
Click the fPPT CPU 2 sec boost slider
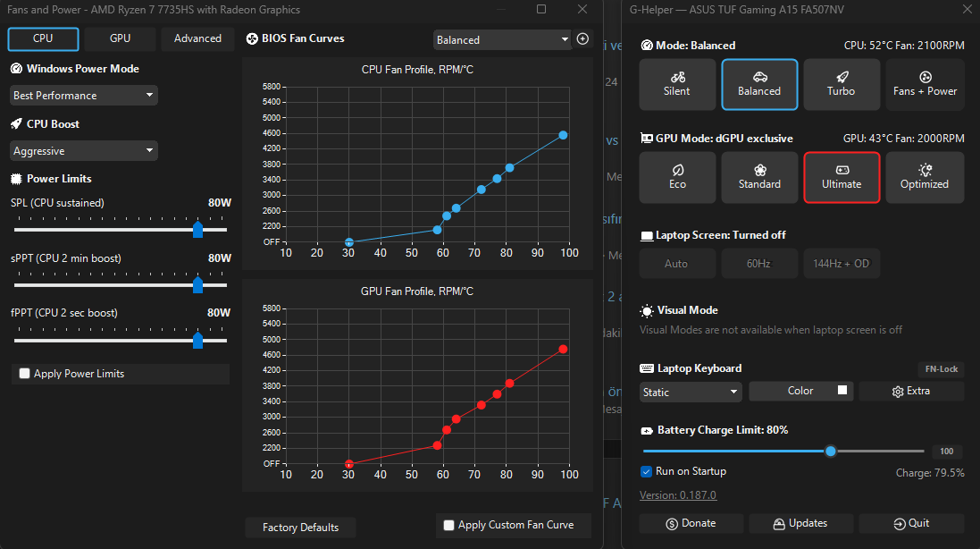tap(121, 340)
